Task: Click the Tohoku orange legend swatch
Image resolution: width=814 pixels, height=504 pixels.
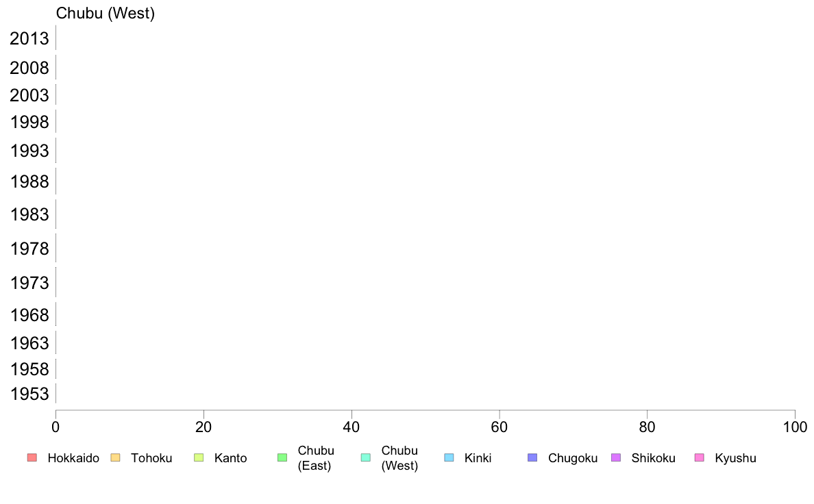Action: pyautogui.click(x=115, y=458)
